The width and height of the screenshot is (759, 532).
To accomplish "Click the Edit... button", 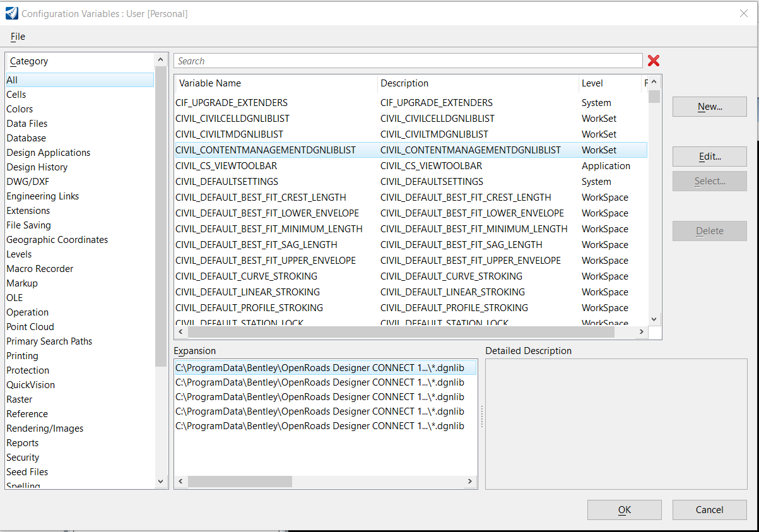I will (x=710, y=157).
